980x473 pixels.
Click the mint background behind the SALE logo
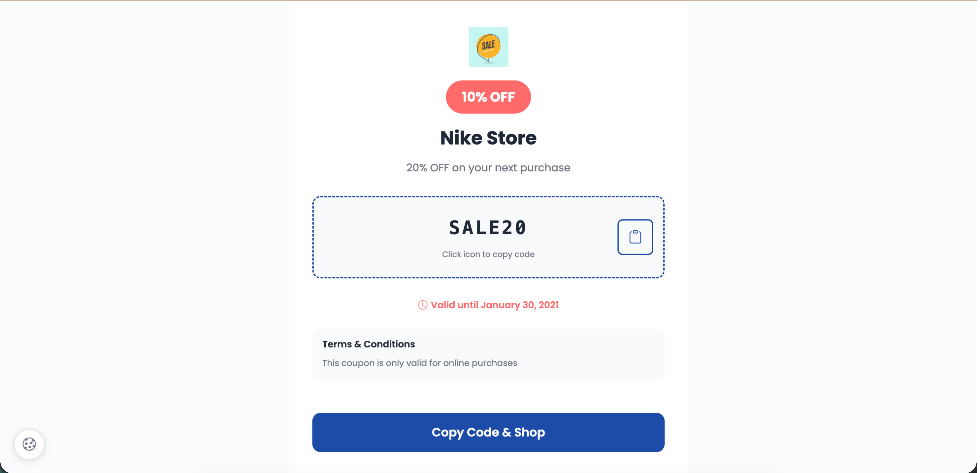click(x=474, y=32)
